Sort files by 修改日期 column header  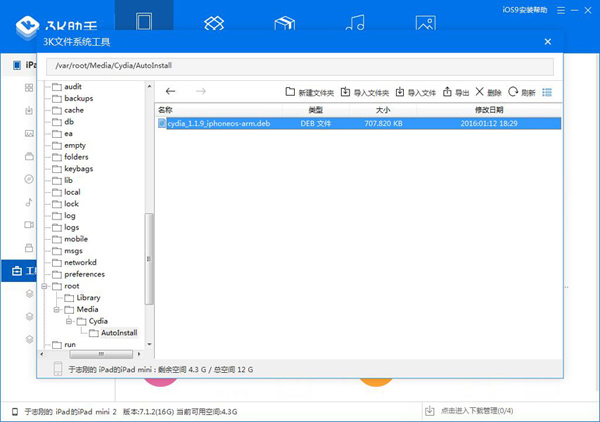pos(487,108)
